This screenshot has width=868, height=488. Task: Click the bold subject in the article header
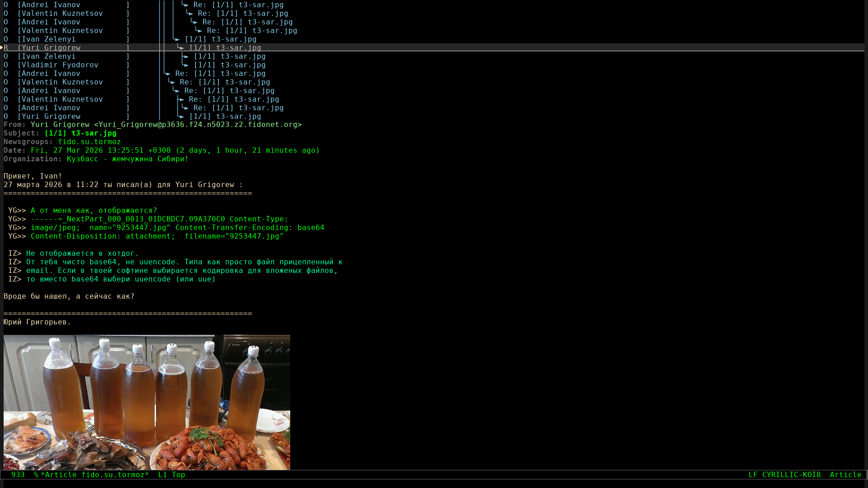(x=80, y=133)
